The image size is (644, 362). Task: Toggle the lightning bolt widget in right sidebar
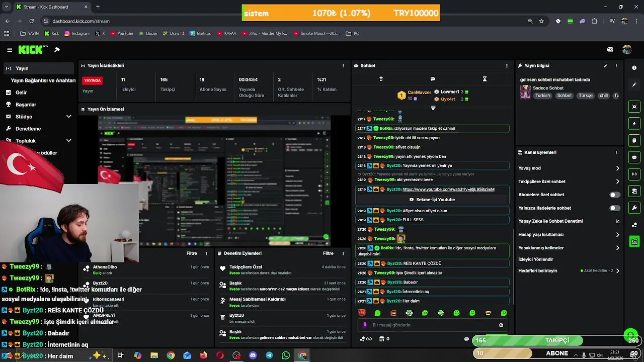click(x=634, y=124)
